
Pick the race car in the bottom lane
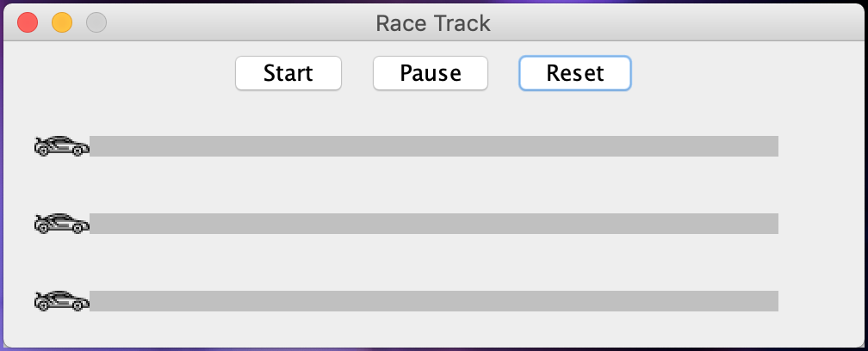pos(61,301)
